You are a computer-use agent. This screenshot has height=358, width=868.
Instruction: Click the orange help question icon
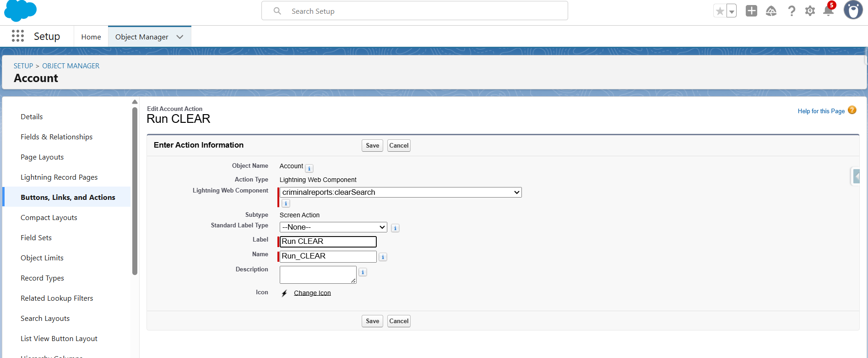(852, 110)
